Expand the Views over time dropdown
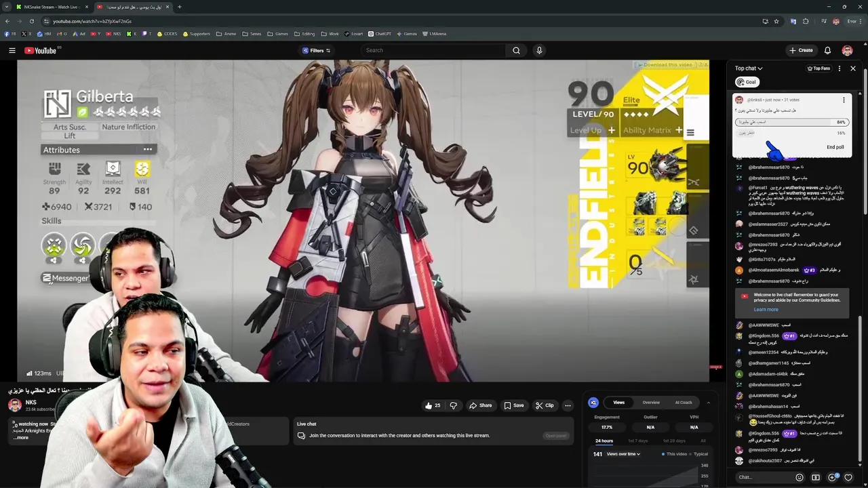The image size is (868, 488). click(x=623, y=454)
